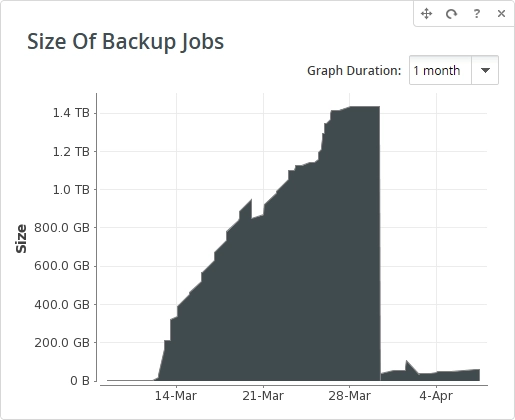Click the 28-Mar date axis label
The width and height of the screenshot is (515, 420).
(x=349, y=396)
